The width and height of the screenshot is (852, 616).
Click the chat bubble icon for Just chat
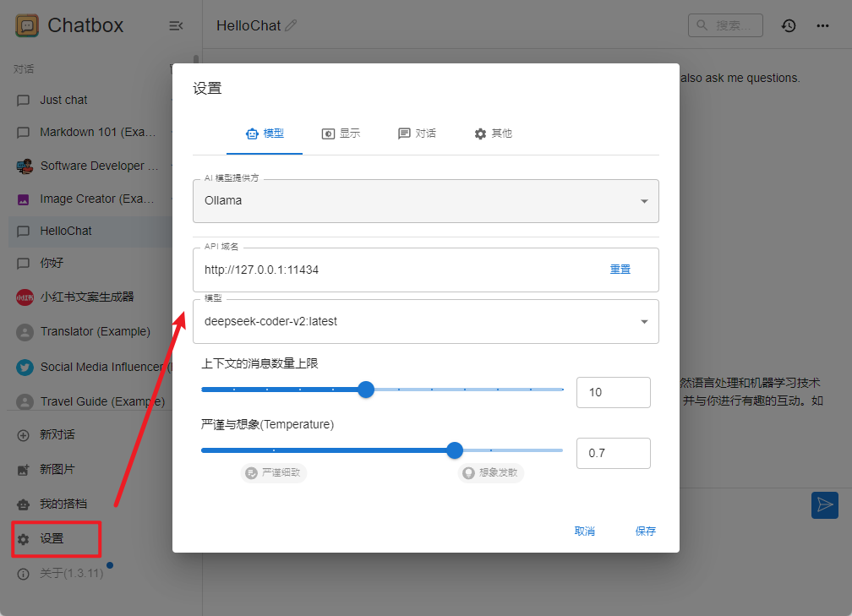coord(24,101)
